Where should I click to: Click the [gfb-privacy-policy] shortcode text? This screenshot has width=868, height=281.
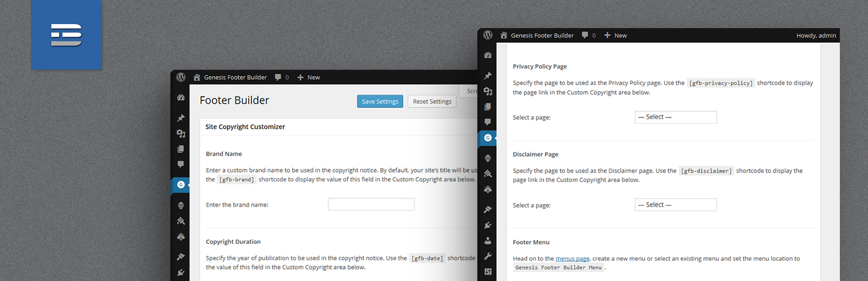click(721, 83)
